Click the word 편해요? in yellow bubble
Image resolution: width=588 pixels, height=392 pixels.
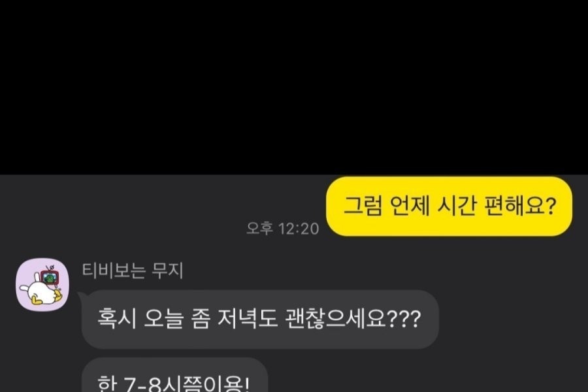pos(520,206)
